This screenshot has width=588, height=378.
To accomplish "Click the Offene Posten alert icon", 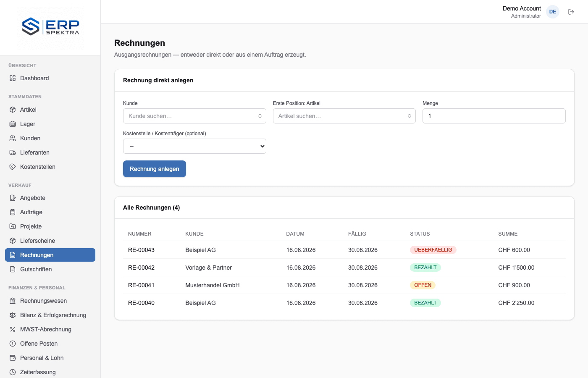I will pyautogui.click(x=13, y=344).
